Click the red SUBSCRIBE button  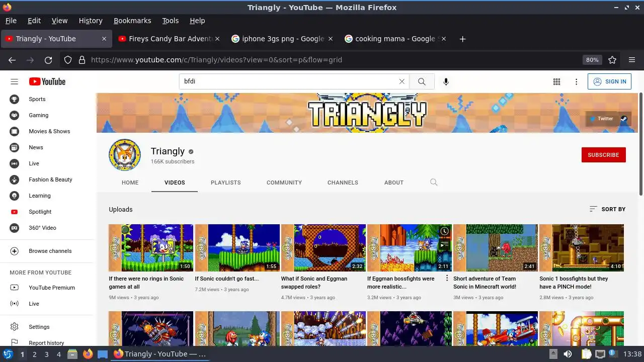pyautogui.click(x=603, y=155)
